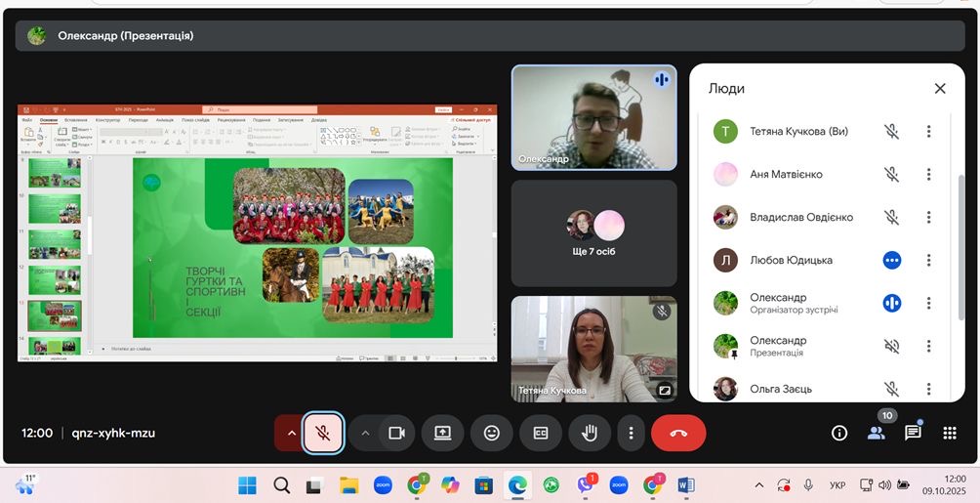Viewport: 980px width, 503px height.
Task: Open meeting details info icon
Action: click(x=838, y=433)
